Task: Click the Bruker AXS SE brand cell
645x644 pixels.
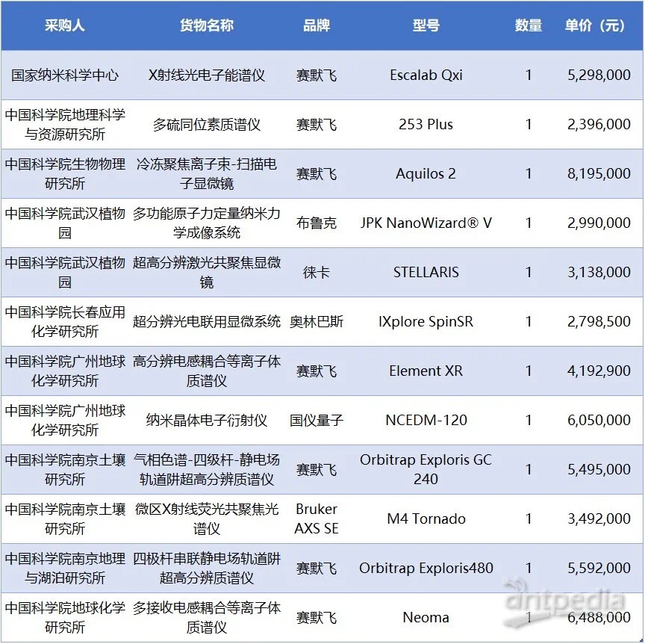Action: tap(317, 518)
